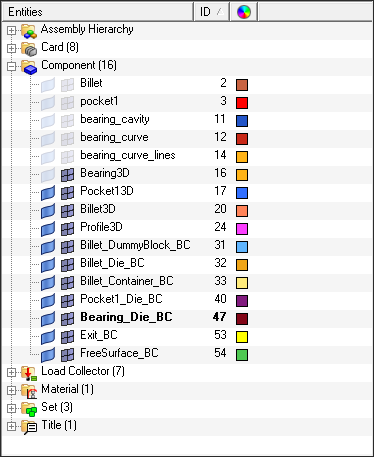Image resolution: width=374 pixels, height=457 pixels.
Task: Click geometry icon of Billet3D
Action: (x=48, y=211)
